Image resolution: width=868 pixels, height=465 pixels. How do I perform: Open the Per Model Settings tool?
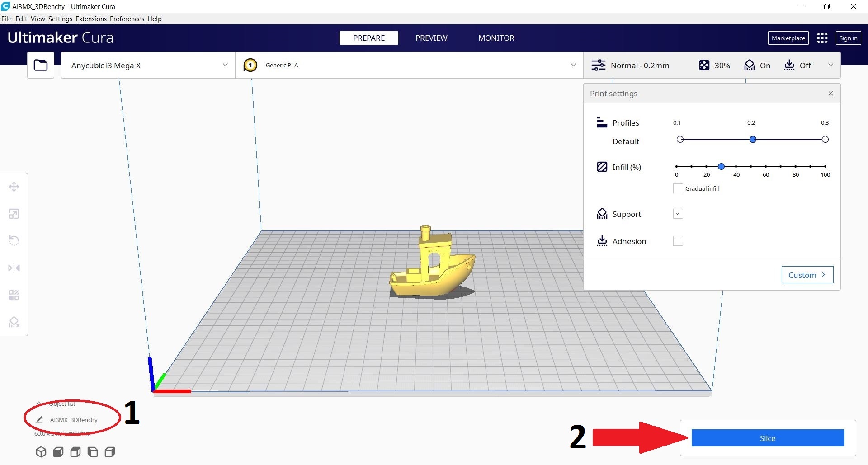point(14,295)
